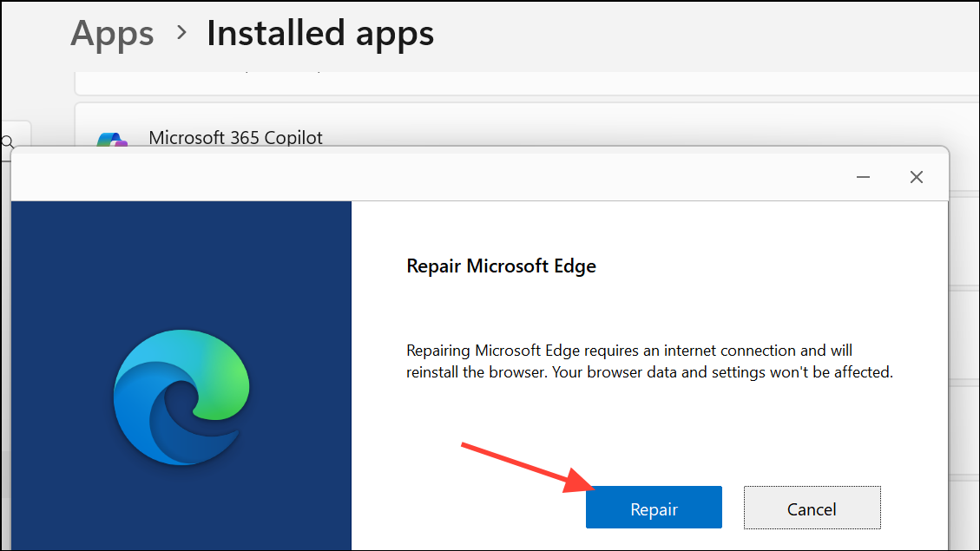The width and height of the screenshot is (980, 551).
Task: Click the Microsoft 365 Copilot app icon
Action: [112, 139]
